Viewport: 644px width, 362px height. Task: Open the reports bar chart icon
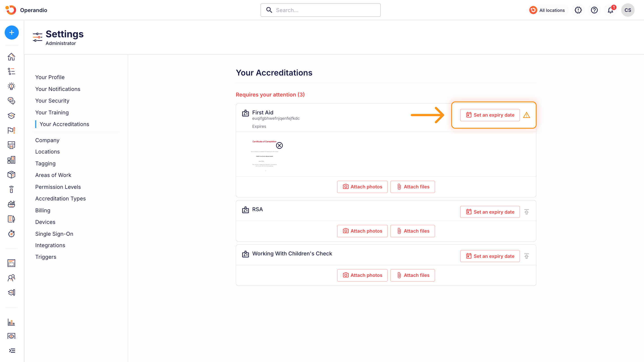(11, 322)
